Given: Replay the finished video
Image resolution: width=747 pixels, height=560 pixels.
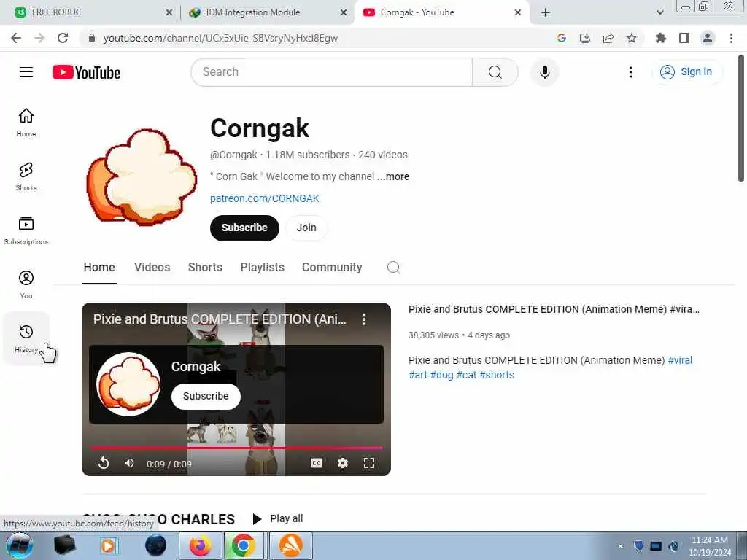Looking at the screenshot, I should 104,463.
